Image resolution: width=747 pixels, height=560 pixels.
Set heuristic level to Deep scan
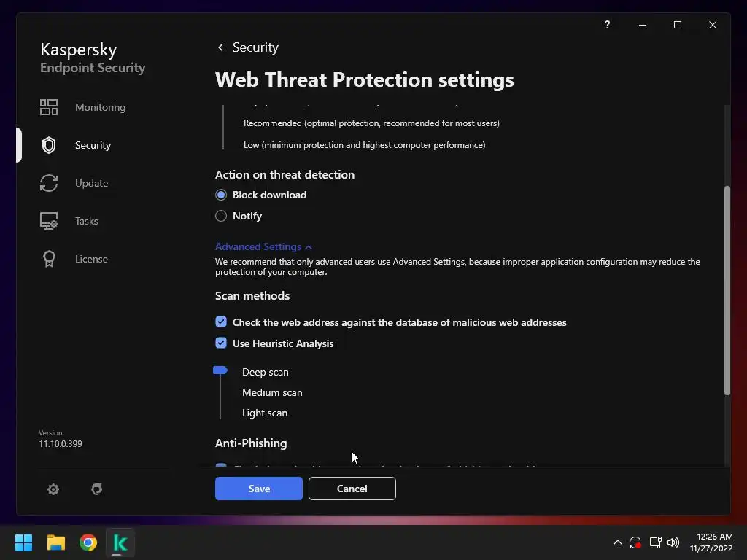pyautogui.click(x=266, y=372)
